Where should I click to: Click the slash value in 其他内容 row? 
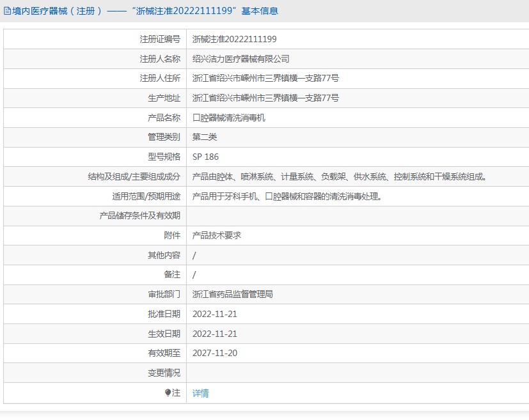coord(194,256)
